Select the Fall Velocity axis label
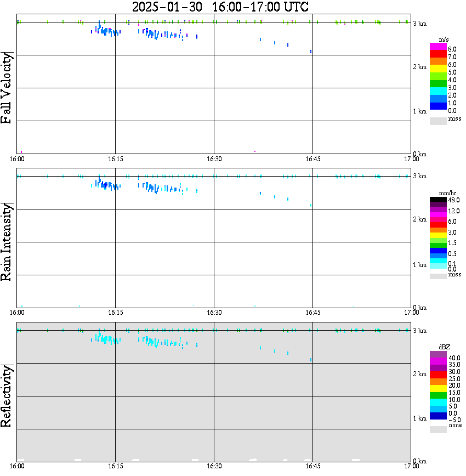 click(7, 88)
